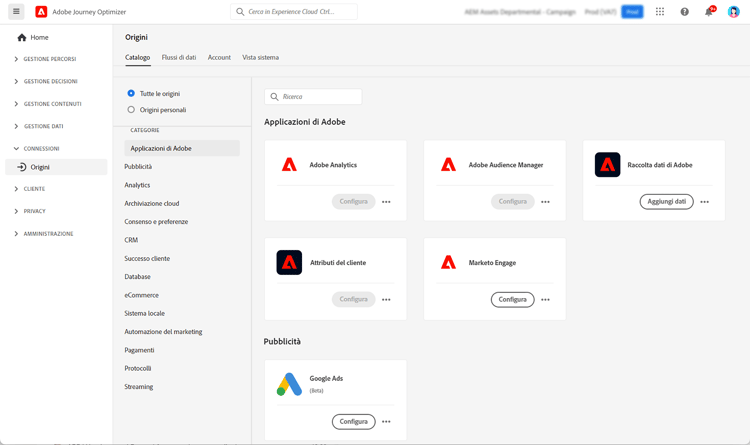The height and width of the screenshot is (445, 750).
Task: Click Aggiungi dati button
Action: 666,201
